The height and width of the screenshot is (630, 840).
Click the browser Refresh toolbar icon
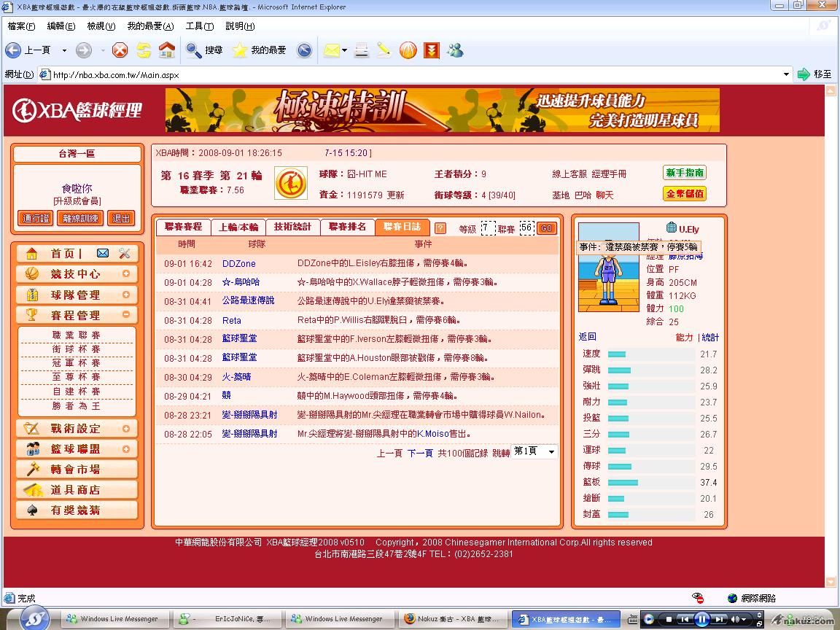[x=144, y=50]
